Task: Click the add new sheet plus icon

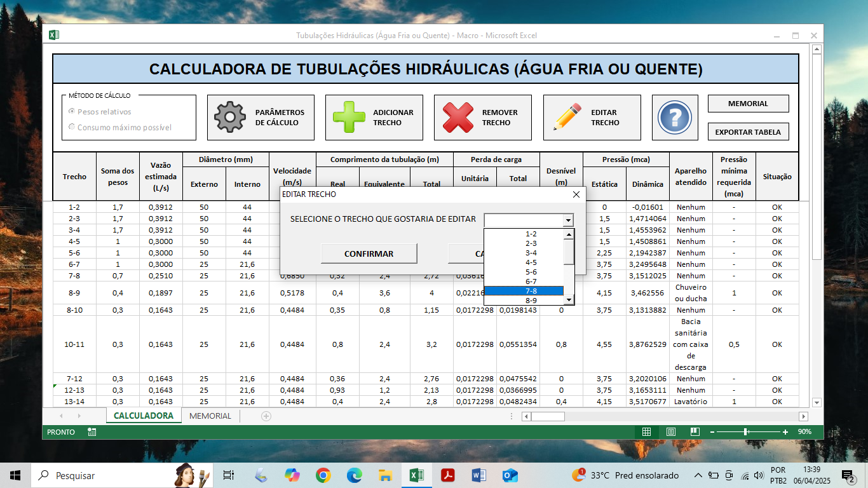Action: coord(266,416)
